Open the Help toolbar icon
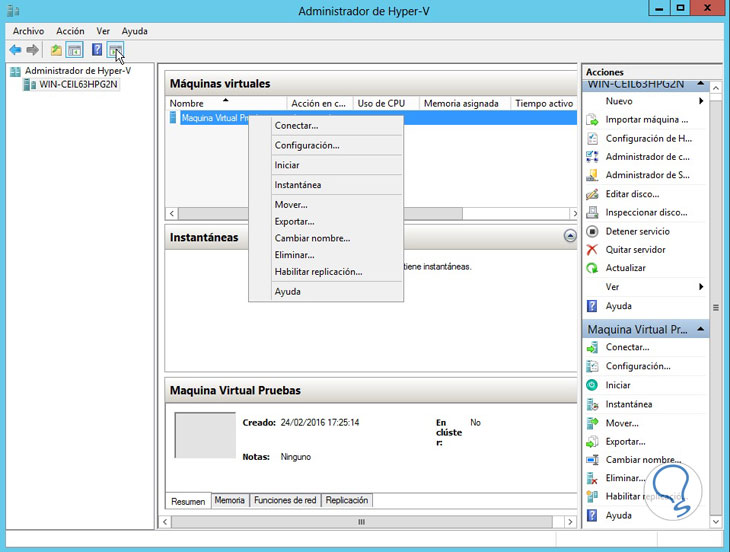730x552 pixels. [97, 49]
